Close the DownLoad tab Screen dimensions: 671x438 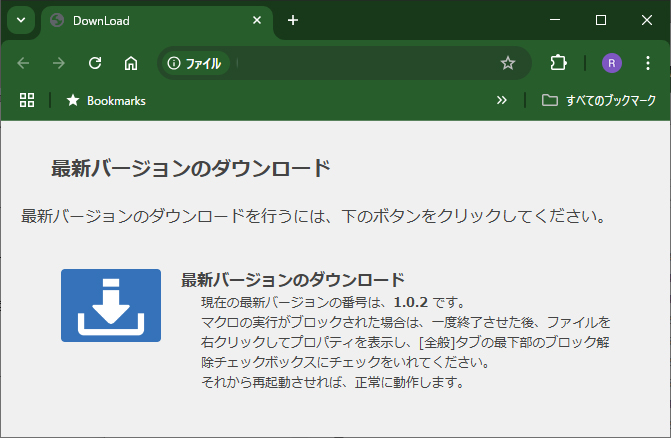pos(257,20)
